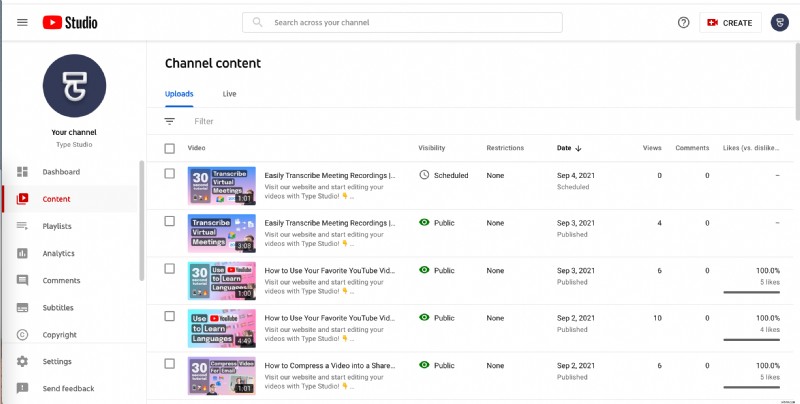800x404 pixels.
Task: Open the scheduled 'Easily Transcribe Meeting Recordings' title
Action: tap(330, 175)
